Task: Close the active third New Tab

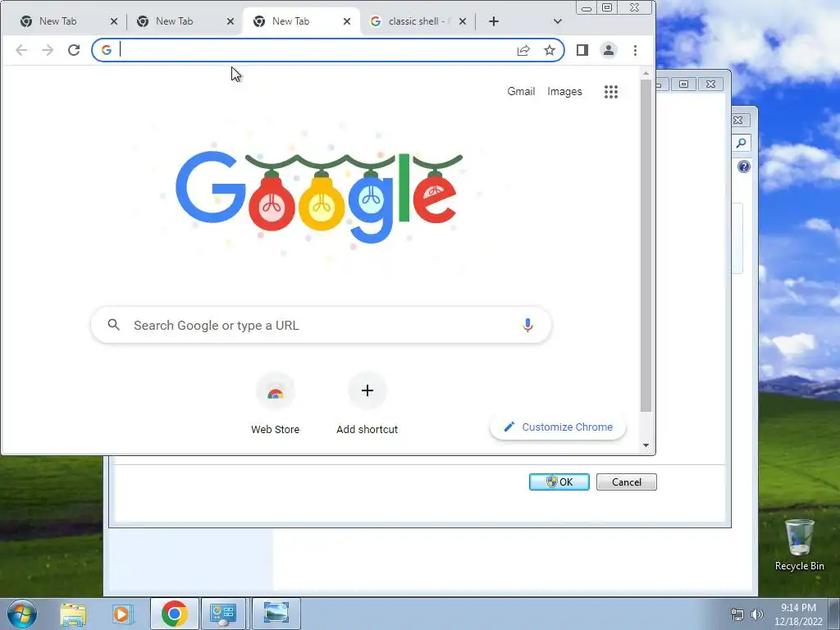Action: tap(347, 21)
